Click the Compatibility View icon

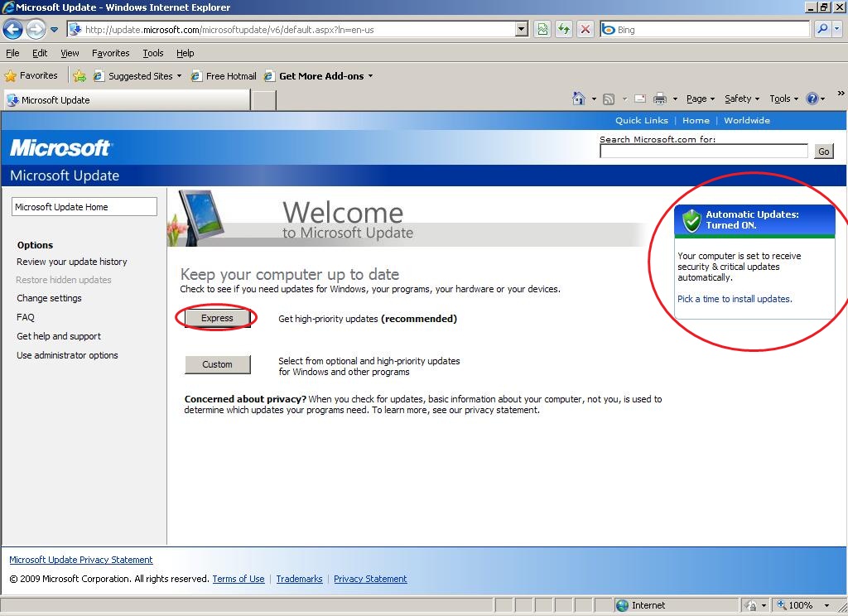542,30
